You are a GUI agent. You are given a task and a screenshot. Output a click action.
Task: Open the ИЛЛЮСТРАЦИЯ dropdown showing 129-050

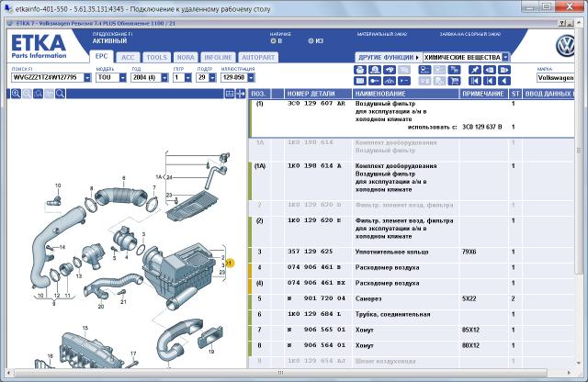251,78
